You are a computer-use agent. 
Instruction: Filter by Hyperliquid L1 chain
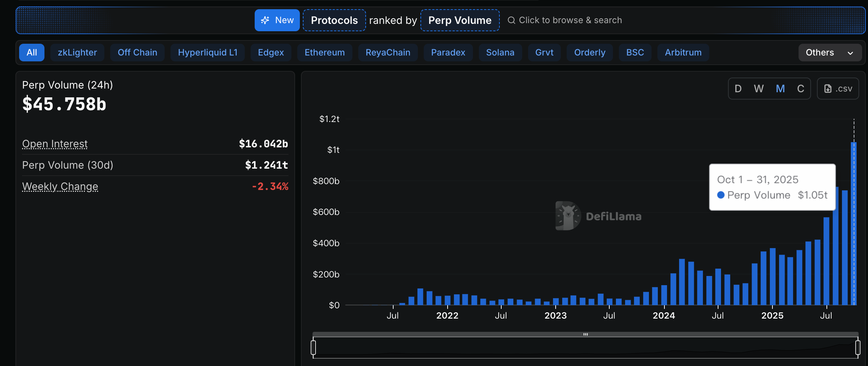click(208, 53)
